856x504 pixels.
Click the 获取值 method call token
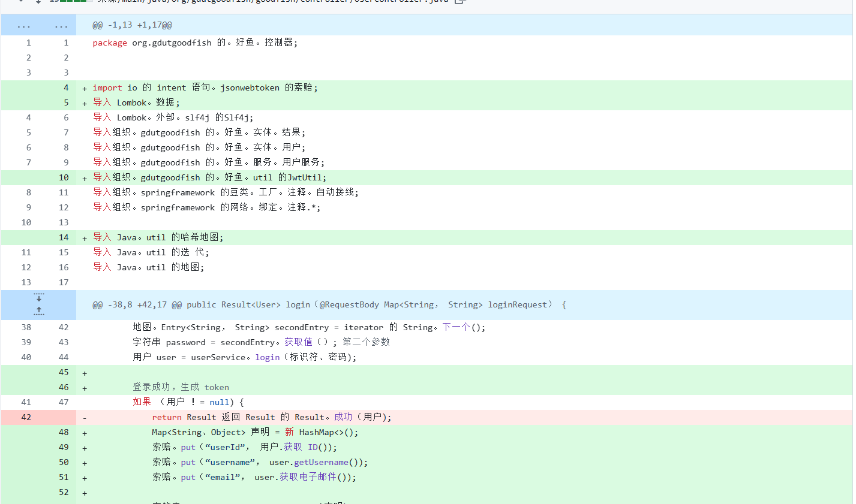pyautogui.click(x=299, y=342)
